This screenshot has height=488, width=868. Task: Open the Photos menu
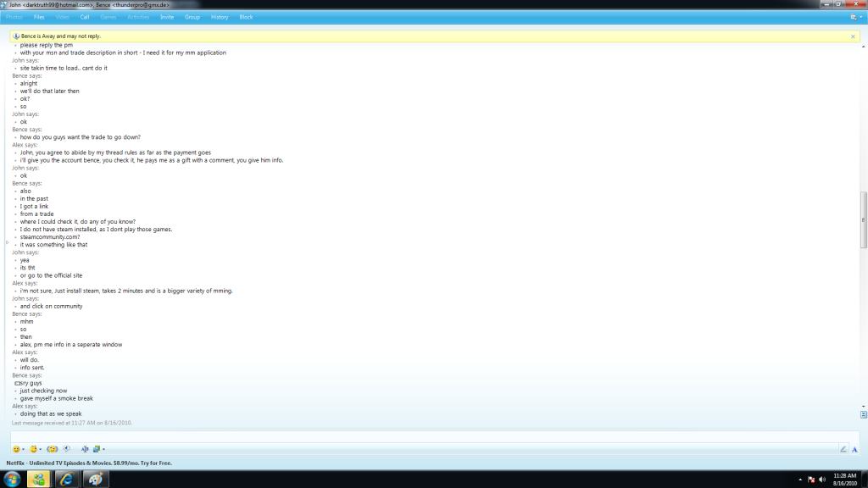[x=14, y=17]
